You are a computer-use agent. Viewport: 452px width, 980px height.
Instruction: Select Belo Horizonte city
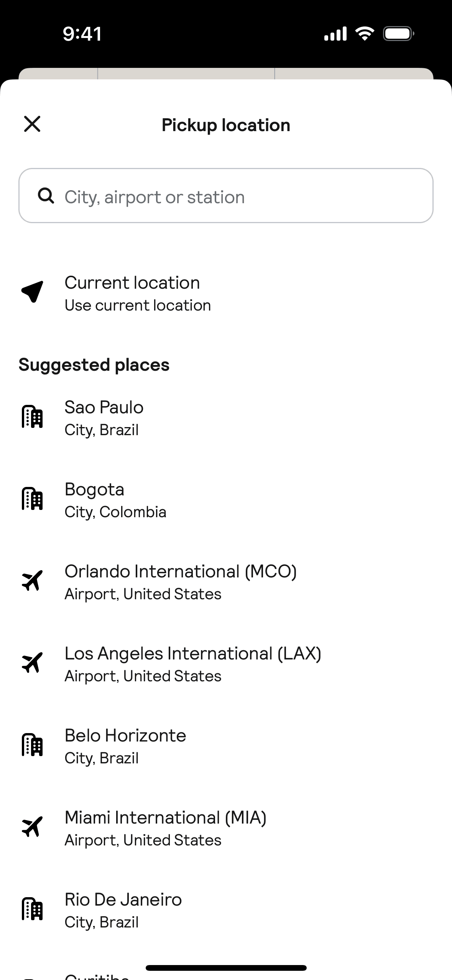[125, 746]
